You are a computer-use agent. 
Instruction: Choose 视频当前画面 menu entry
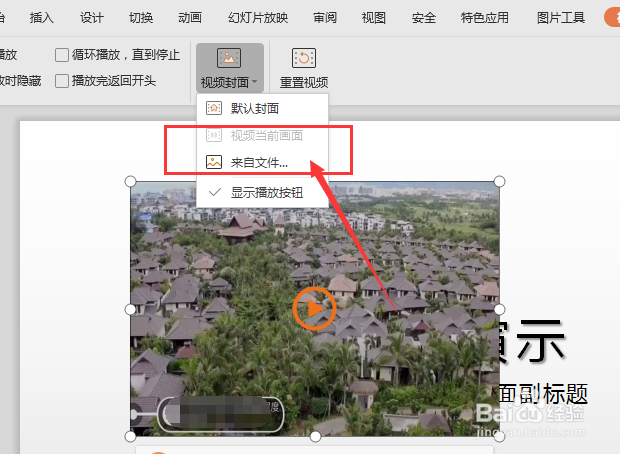point(263,136)
